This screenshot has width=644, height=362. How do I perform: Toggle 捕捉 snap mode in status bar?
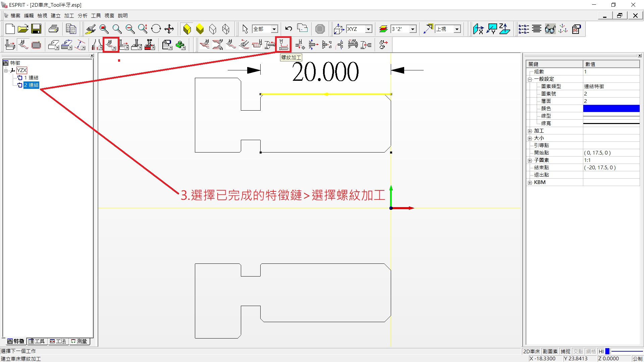pyautogui.click(x=566, y=351)
